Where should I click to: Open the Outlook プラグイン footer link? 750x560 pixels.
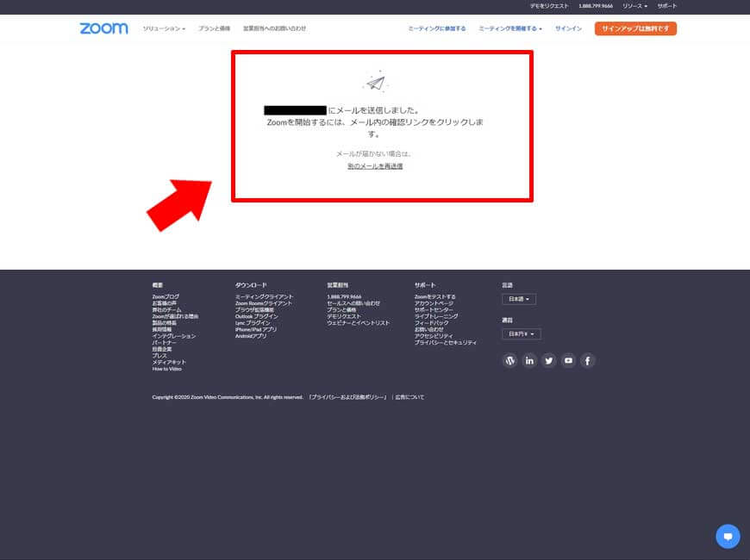pyautogui.click(x=256, y=316)
